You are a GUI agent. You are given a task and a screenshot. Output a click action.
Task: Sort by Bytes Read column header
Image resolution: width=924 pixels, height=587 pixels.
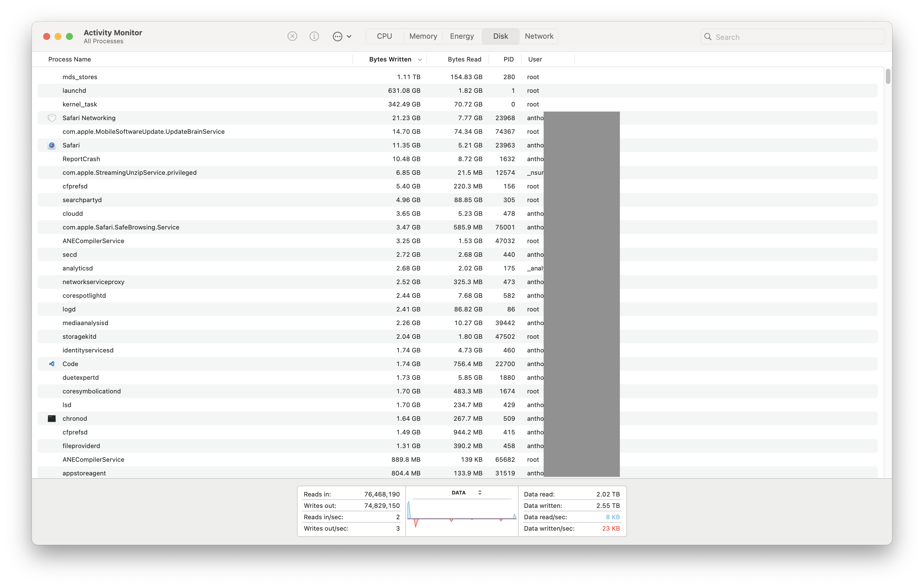464,59
